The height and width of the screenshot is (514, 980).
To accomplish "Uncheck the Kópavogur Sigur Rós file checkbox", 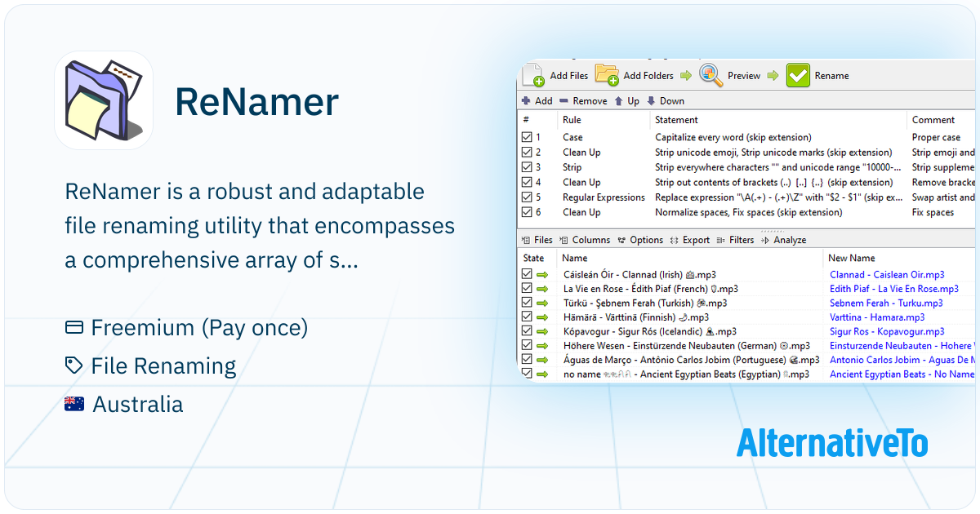I will (527, 331).
